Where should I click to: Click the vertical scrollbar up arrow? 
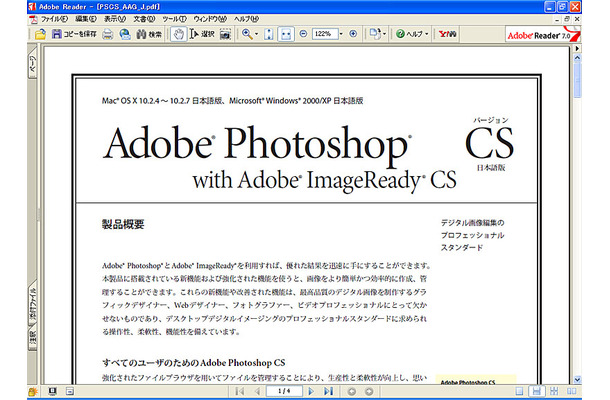click(x=577, y=58)
